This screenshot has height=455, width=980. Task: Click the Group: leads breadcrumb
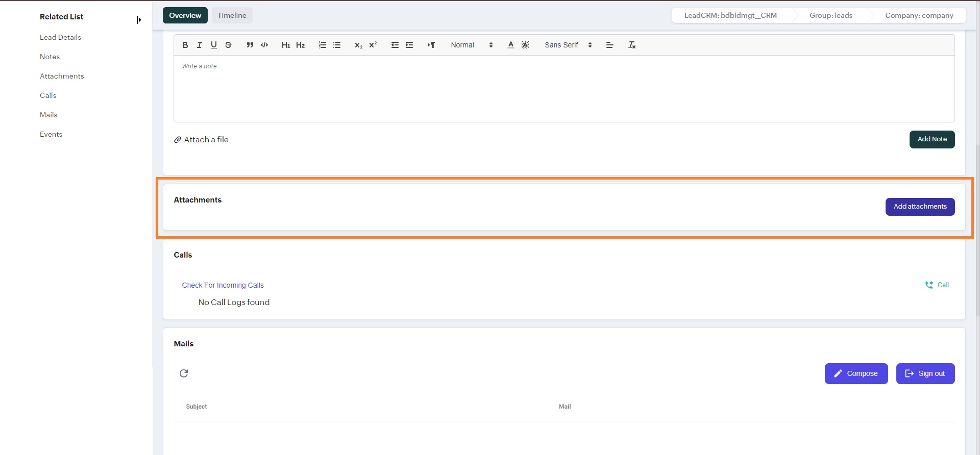(x=831, y=15)
